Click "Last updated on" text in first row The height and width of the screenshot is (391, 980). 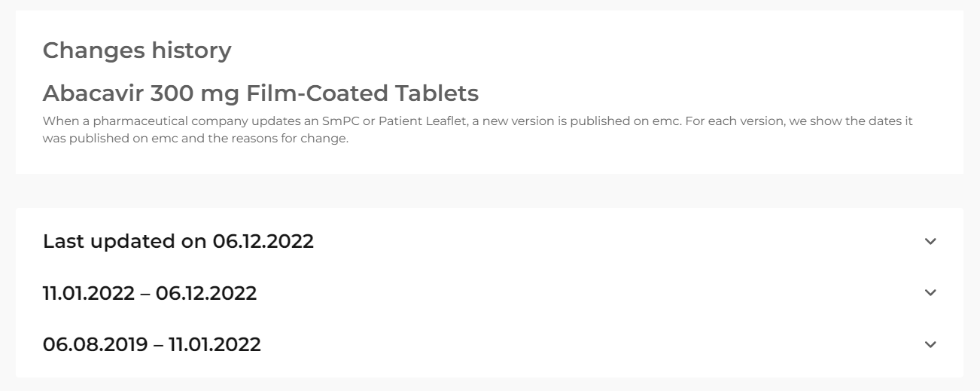click(124, 242)
